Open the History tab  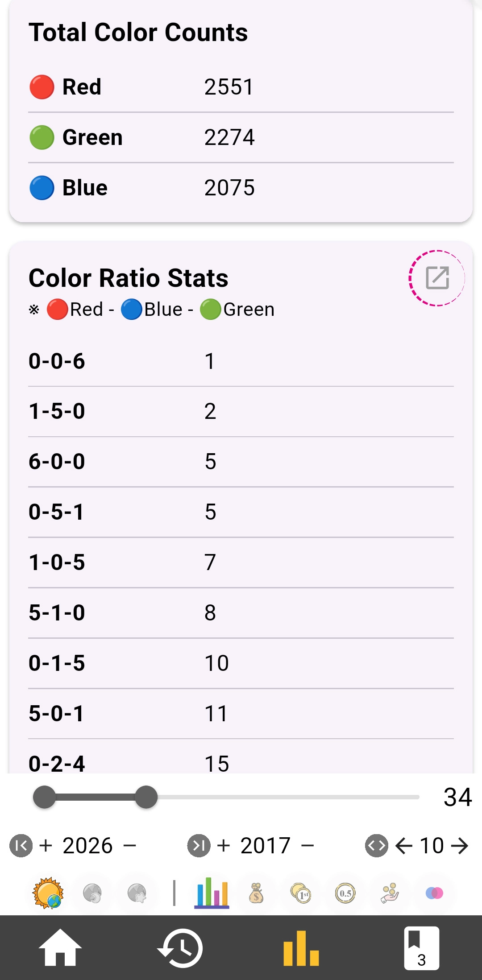point(181,948)
